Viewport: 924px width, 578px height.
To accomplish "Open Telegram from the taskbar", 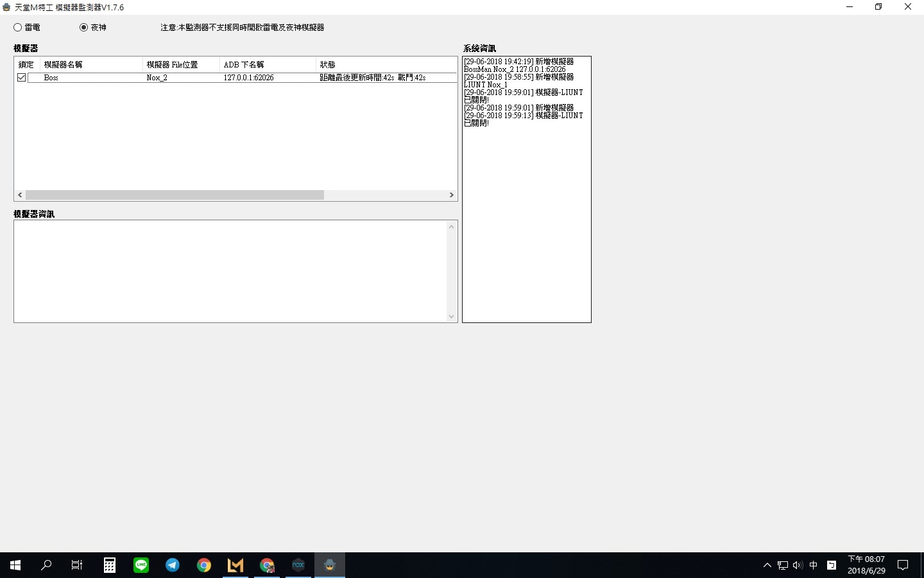I will (173, 565).
